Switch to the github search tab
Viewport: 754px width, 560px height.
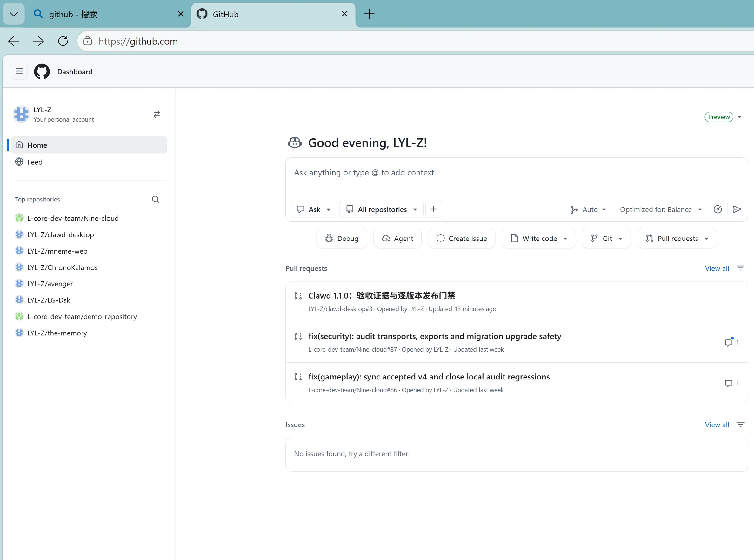(109, 14)
